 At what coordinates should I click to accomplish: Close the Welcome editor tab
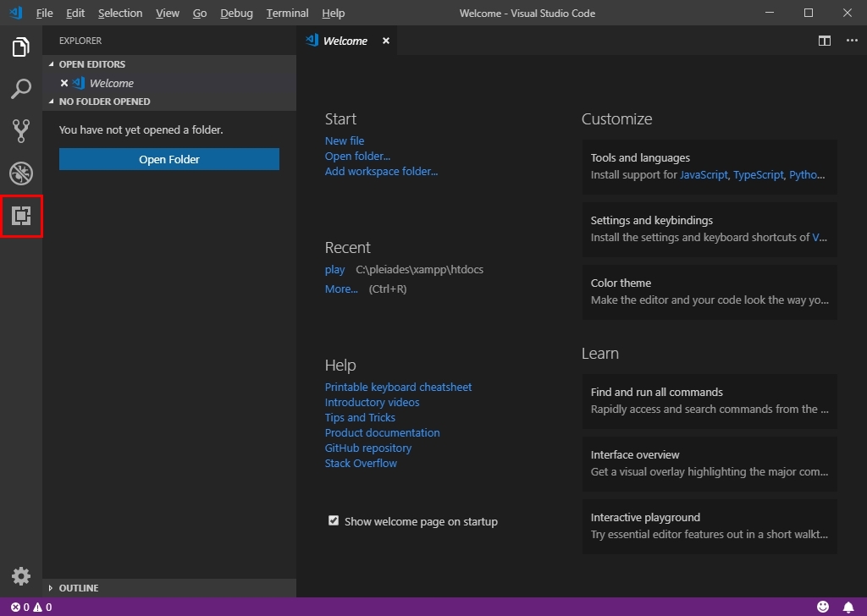(x=386, y=41)
